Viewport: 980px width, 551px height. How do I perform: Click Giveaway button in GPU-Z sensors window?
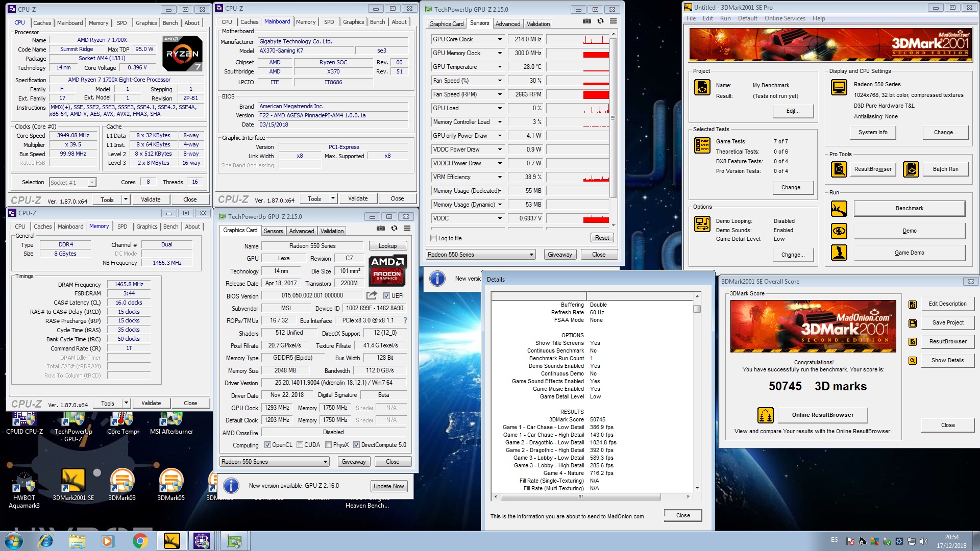pyautogui.click(x=559, y=255)
